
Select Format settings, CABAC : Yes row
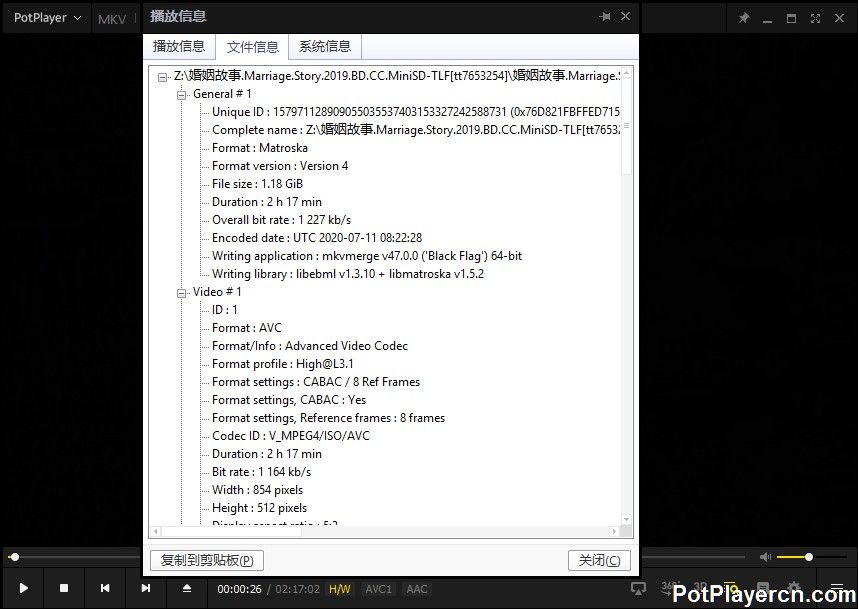289,400
